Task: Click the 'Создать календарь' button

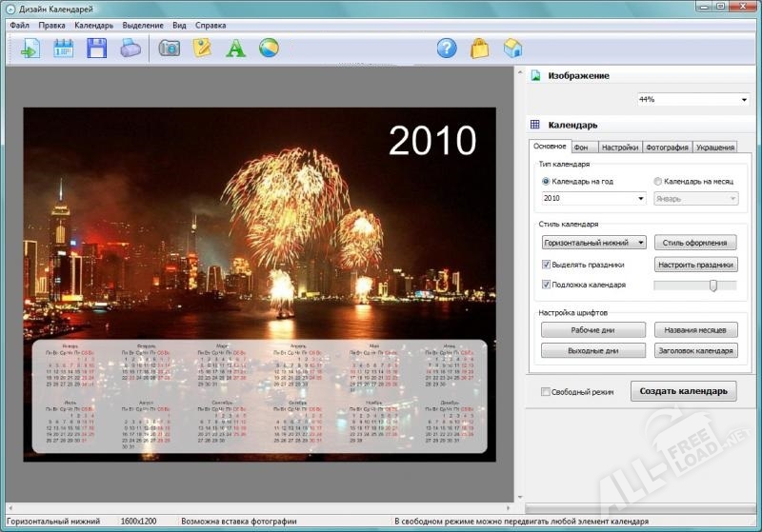Action: 683,391
